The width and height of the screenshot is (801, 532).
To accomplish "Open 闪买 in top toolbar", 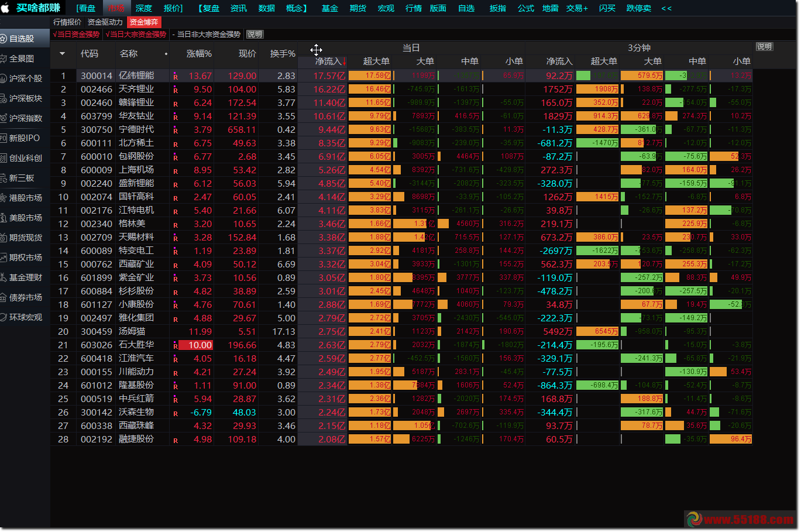I will (x=607, y=8).
